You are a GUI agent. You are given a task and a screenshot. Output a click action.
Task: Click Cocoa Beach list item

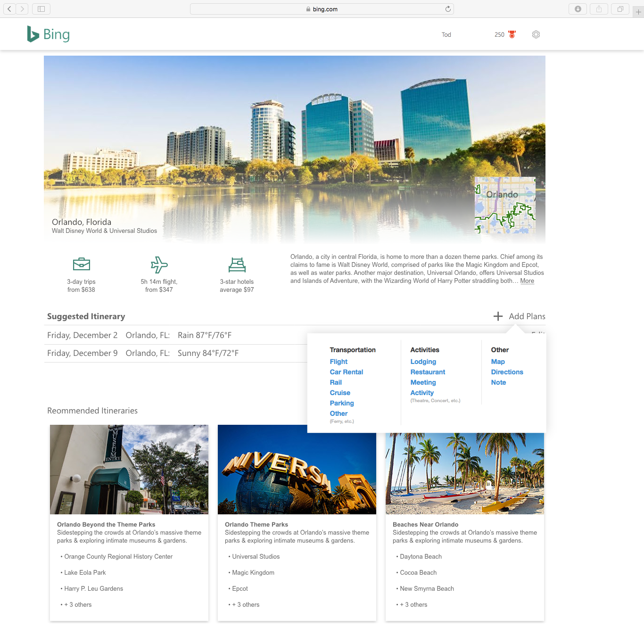(x=418, y=573)
